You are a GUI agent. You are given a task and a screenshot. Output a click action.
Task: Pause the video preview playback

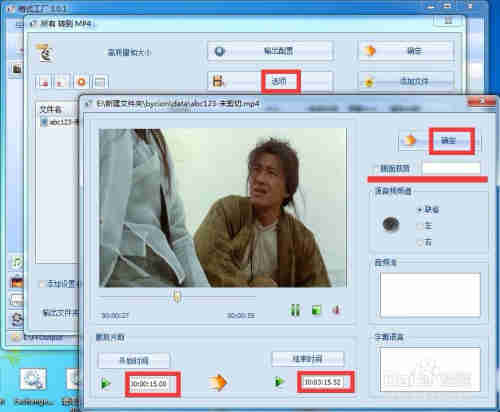pos(295,310)
